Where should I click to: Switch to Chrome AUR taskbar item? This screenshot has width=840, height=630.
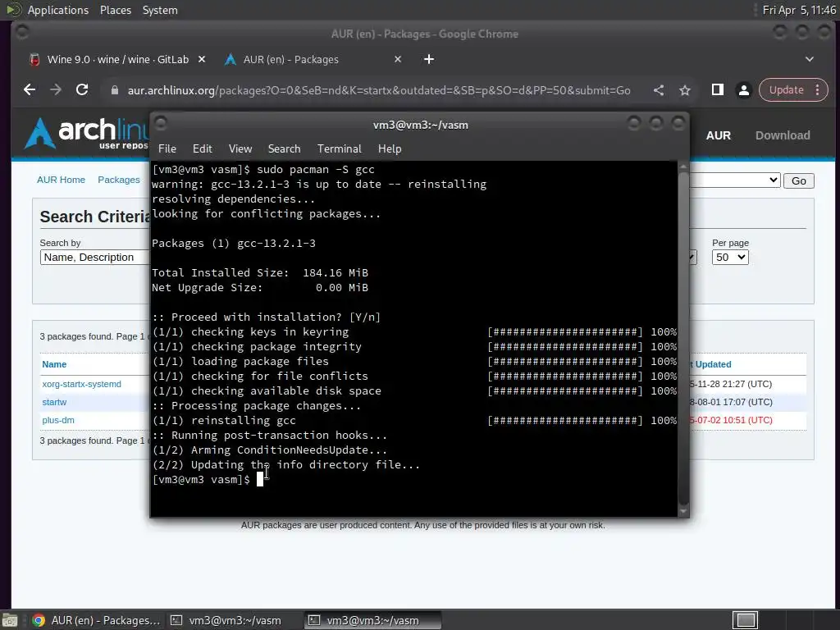click(x=96, y=620)
